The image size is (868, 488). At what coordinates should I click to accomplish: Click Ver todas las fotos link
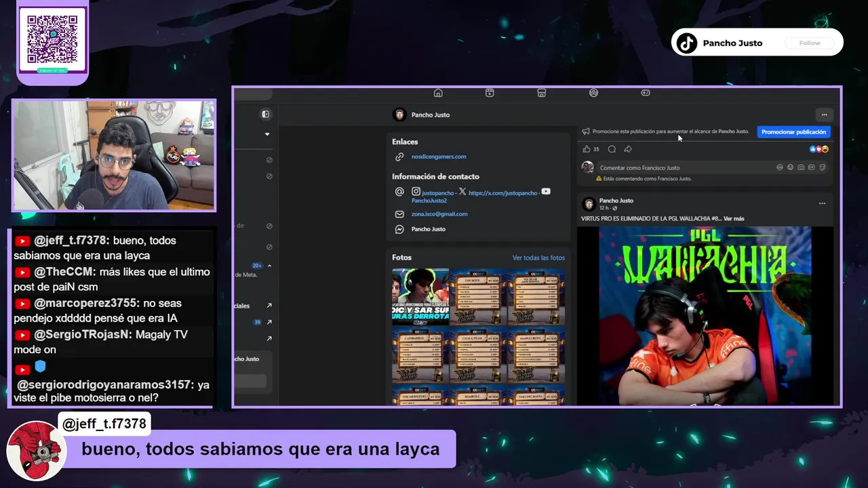click(x=538, y=258)
